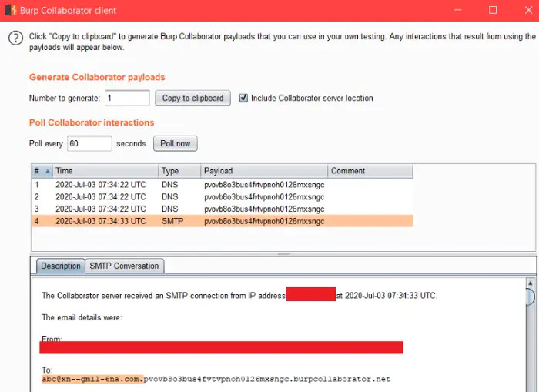
Task: Click description pane scrollbar thumb
Action: click(531, 297)
